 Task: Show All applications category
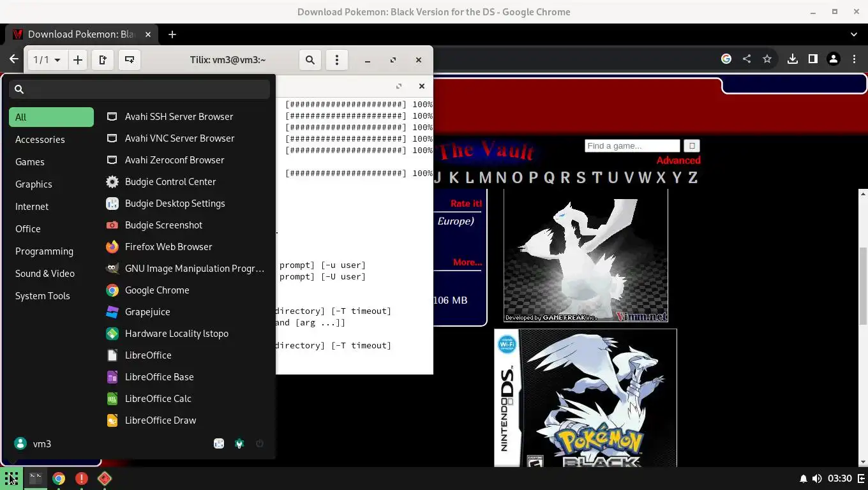coord(51,117)
